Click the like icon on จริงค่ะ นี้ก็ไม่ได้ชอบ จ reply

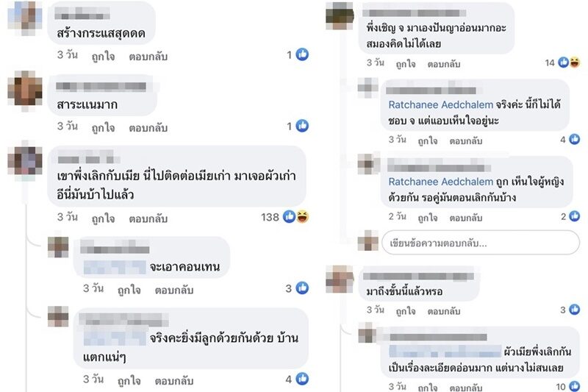tap(575, 139)
